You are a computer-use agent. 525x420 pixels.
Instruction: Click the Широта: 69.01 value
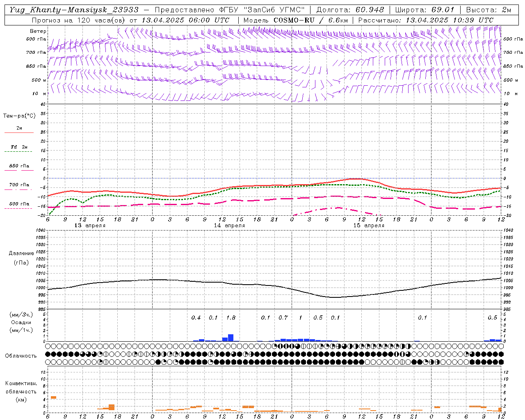pyautogui.click(x=425, y=10)
